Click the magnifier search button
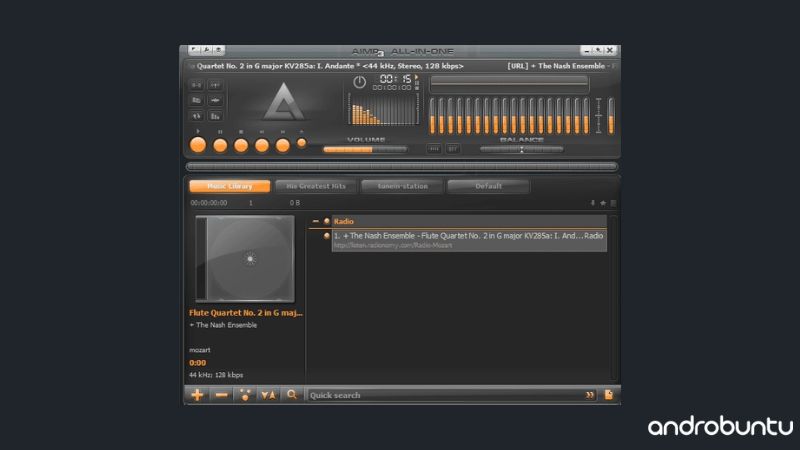 292,395
